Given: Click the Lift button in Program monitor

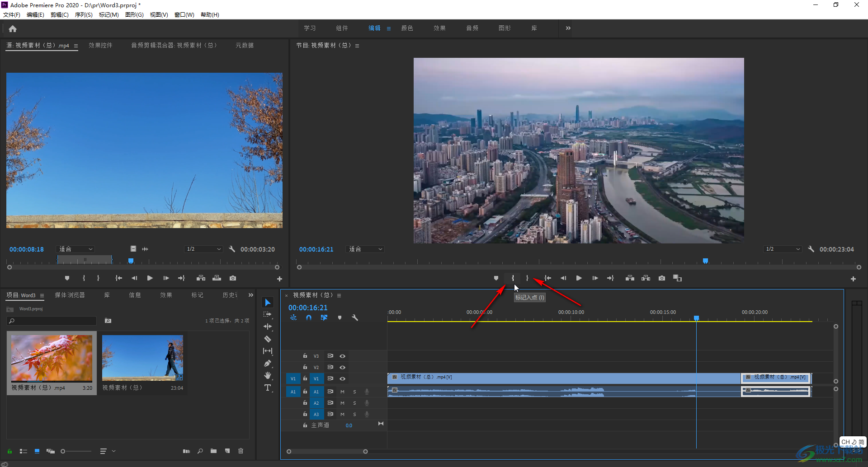Looking at the screenshot, I should (x=630, y=278).
